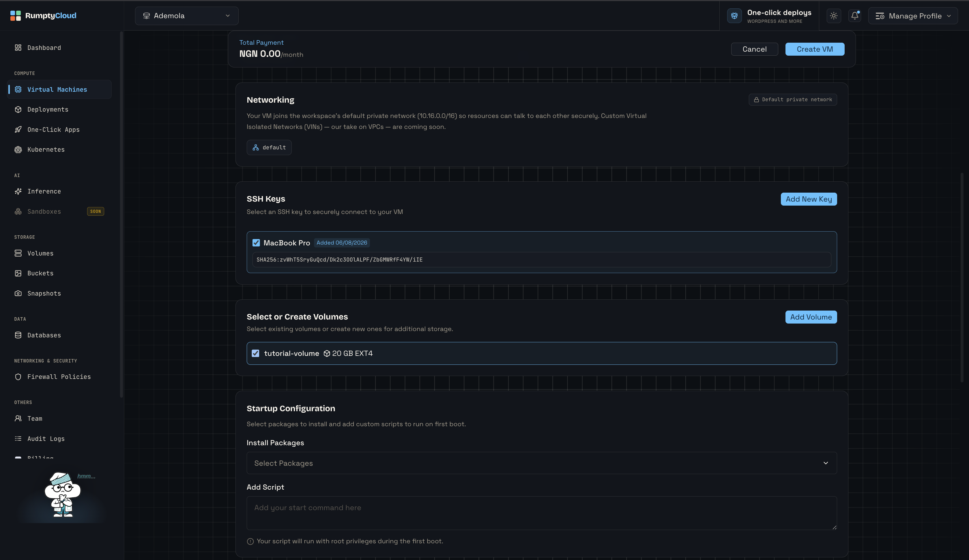
Task: Open notifications bell icon
Action: point(854,16)
